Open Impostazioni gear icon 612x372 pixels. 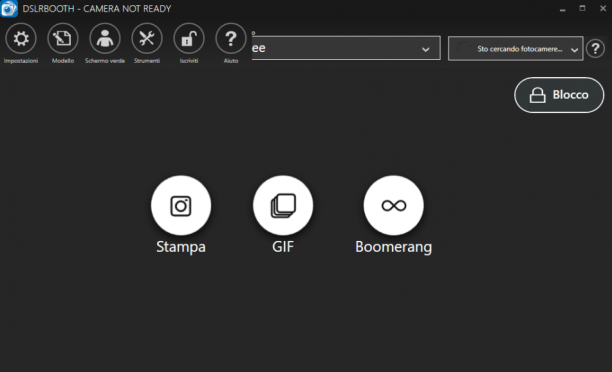[x=21, y=38]
